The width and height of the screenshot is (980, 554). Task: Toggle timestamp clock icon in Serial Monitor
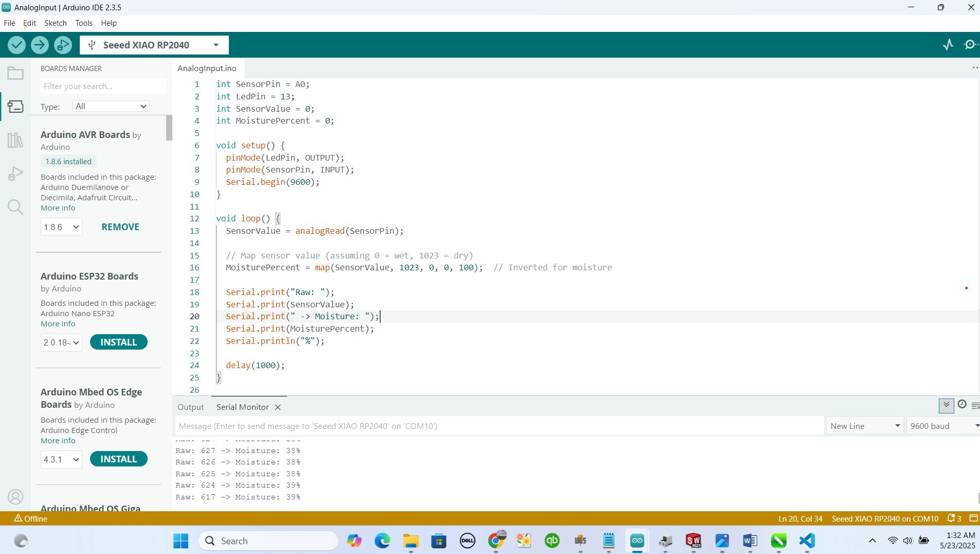pos(961,405)
